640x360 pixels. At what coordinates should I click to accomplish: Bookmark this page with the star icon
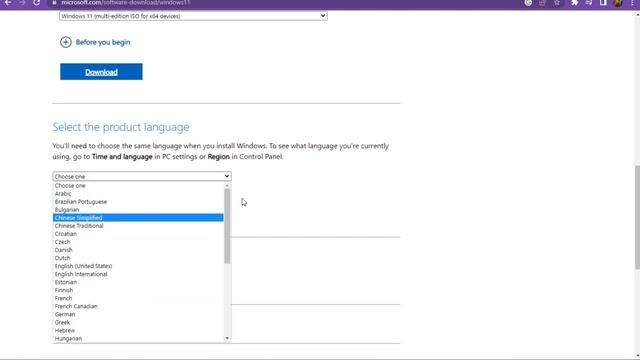coord(557,2)
